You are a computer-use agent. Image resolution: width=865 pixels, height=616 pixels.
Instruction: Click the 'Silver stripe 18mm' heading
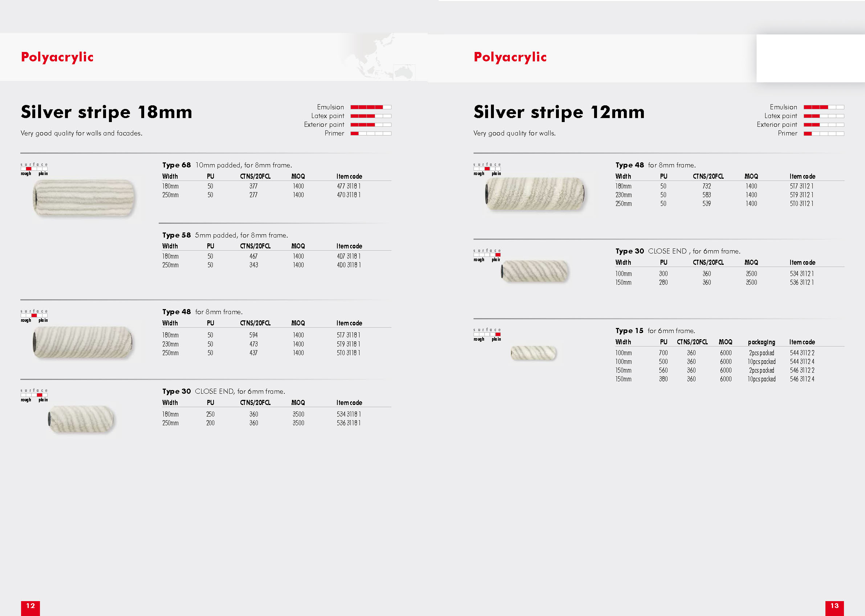point(106,112)
